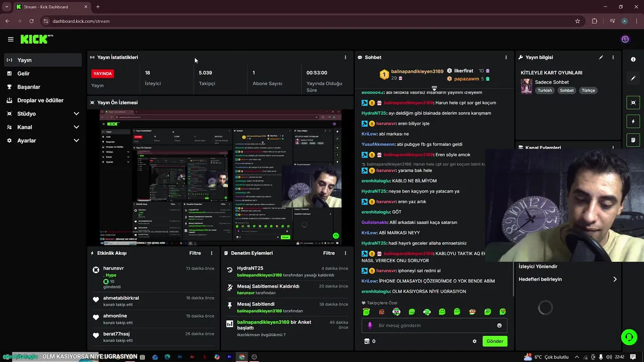The image size is (644, 362).
Task: Click the microphone icon in chat input
Action: (x=370, y=325)
